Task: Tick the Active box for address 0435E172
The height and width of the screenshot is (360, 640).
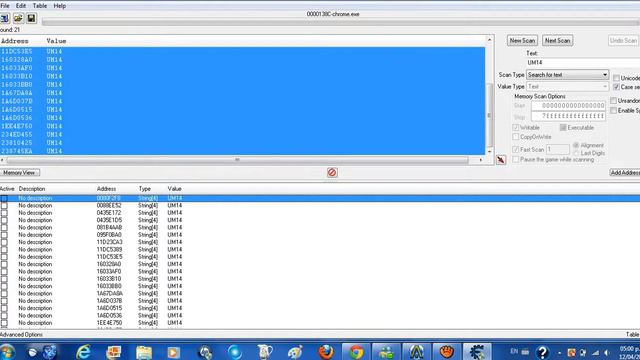Action: tap(4, 213)
